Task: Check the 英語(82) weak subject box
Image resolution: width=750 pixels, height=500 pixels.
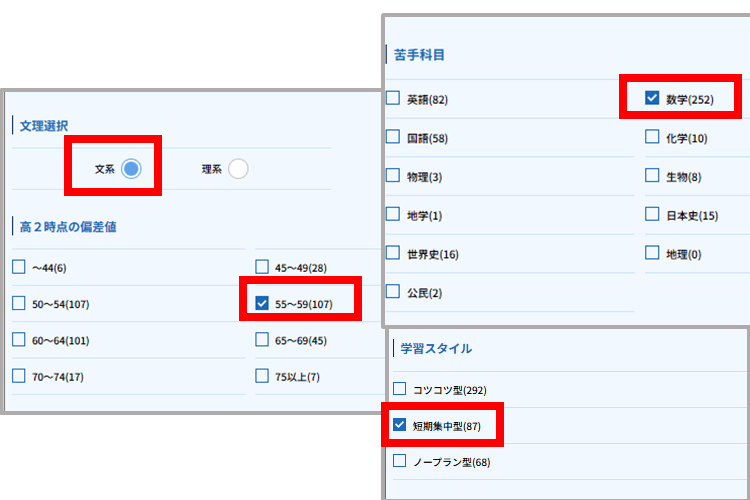Action: pyautogui.click(x=393, y=98)
